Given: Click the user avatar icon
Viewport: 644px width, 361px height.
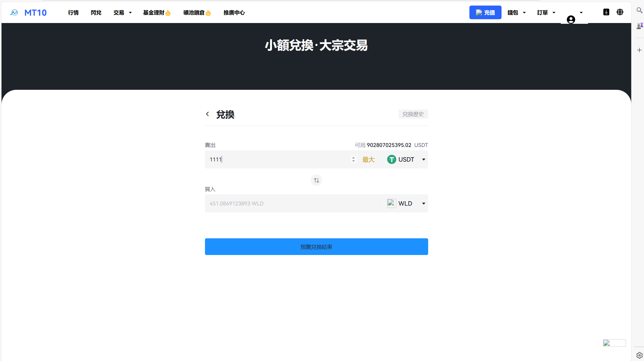Looking at the screenshot, I should click(x=570, y=19).
